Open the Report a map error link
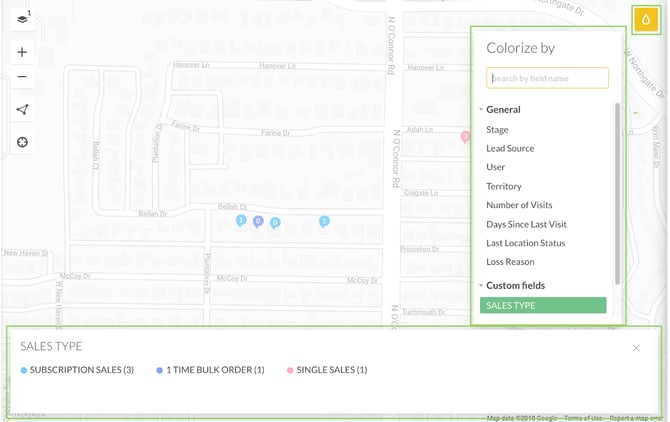670x422 pixels. [636, 418]
